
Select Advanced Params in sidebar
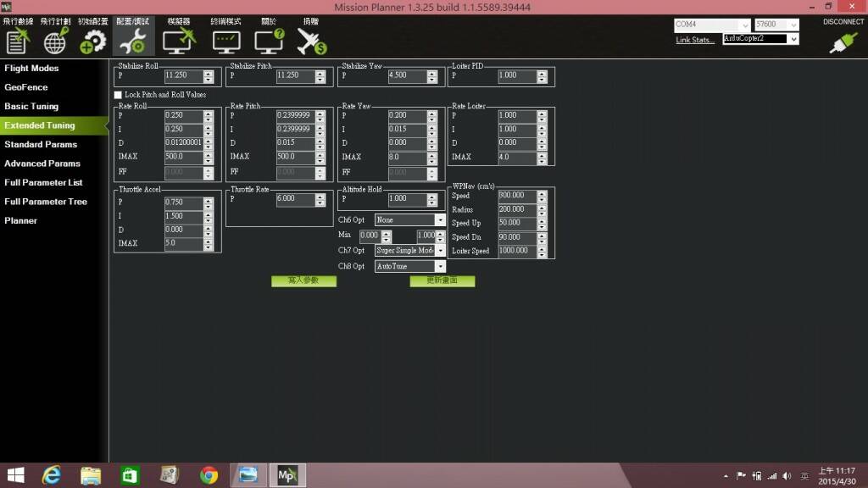[x=42, y=164]
